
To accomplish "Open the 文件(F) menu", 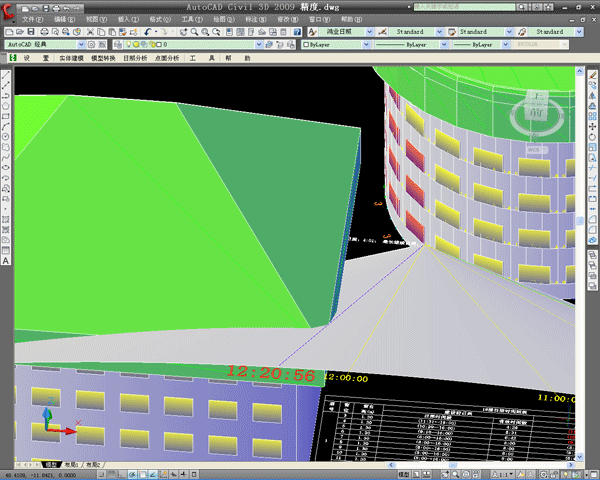I will (33, 19).
